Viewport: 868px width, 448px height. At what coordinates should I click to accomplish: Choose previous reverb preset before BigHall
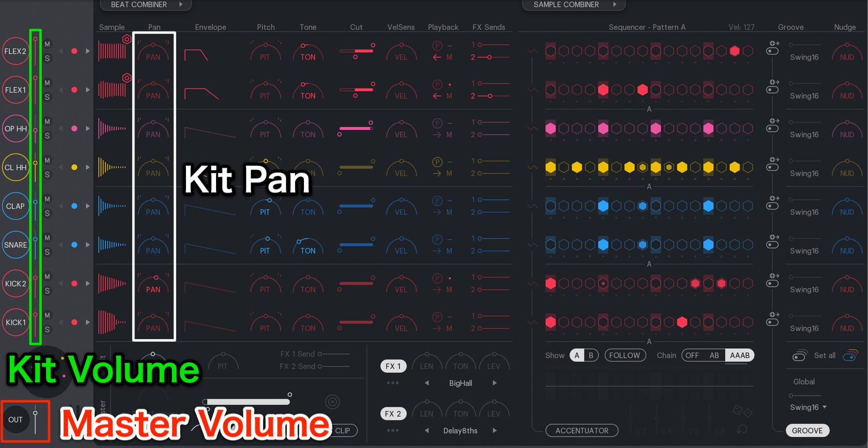pyautogui.click(x=427, y=383)
